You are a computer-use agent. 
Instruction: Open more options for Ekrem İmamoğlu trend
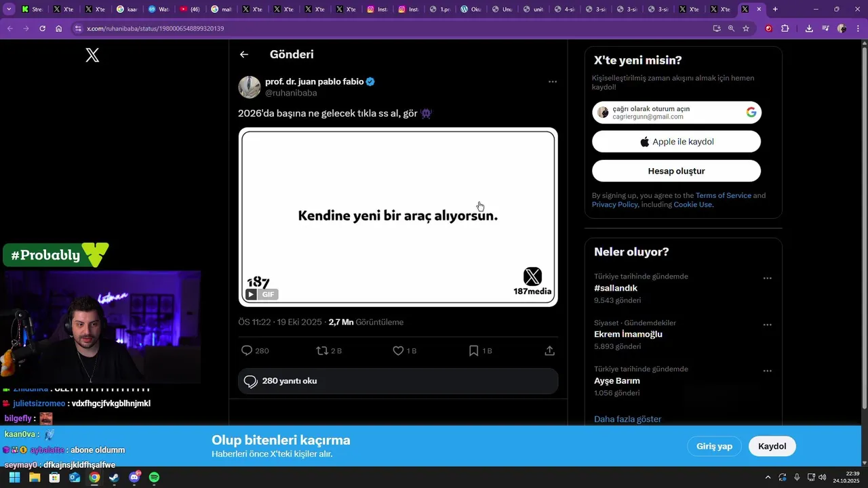(768, 325)
